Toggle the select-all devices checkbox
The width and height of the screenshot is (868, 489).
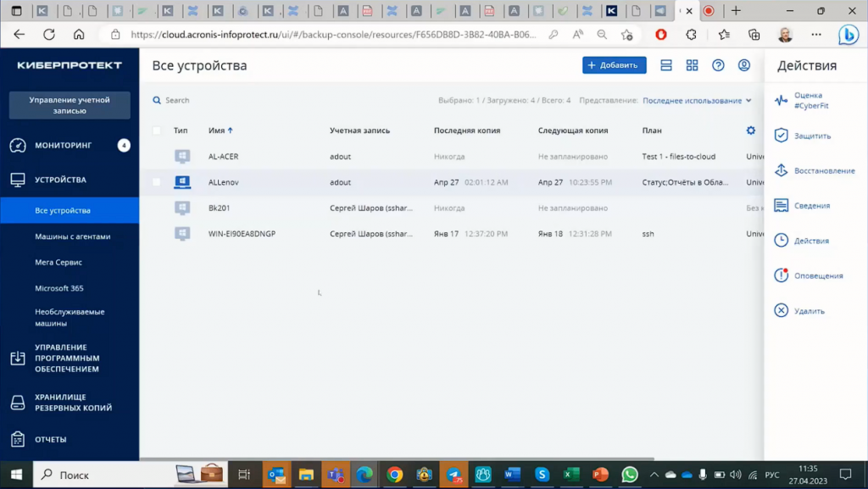pyautogui.click(x=157, y=131)
